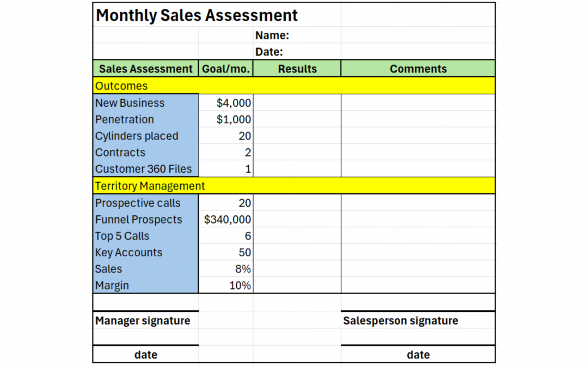Click the Comments column header
This screenshot has width=588, height=368.
click(418, 69)
